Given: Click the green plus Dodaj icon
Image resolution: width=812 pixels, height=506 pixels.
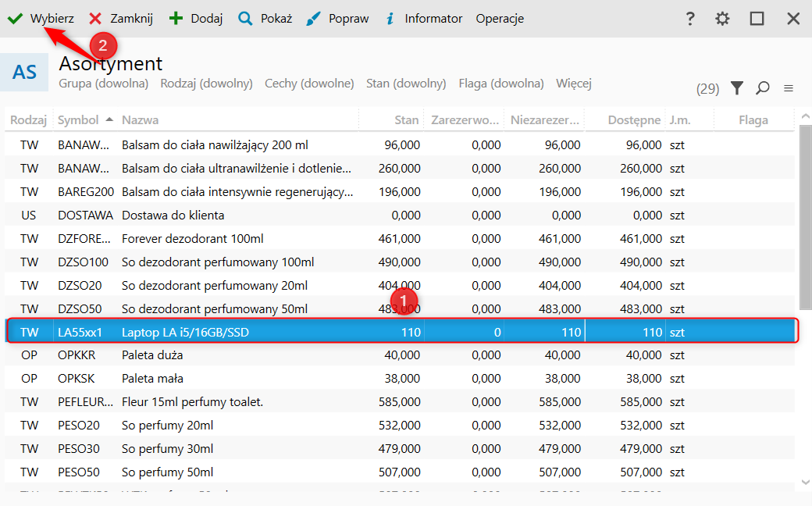Looking at the screenshot, I should [176, 19].
